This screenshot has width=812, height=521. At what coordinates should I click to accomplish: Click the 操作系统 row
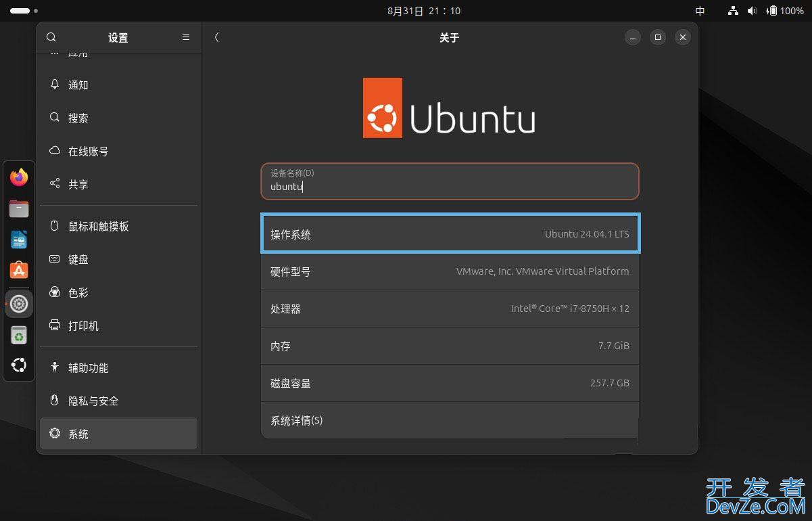tap(450, 234)
